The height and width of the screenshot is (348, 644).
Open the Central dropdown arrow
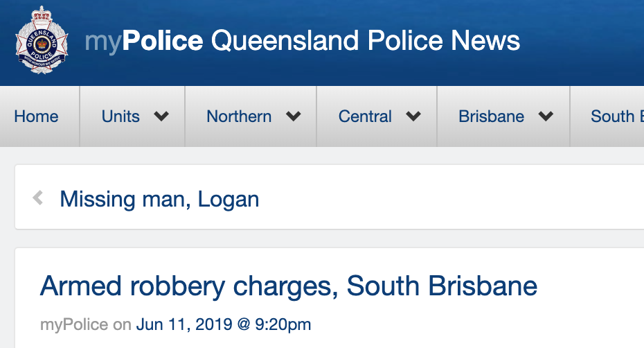[413, 116]
